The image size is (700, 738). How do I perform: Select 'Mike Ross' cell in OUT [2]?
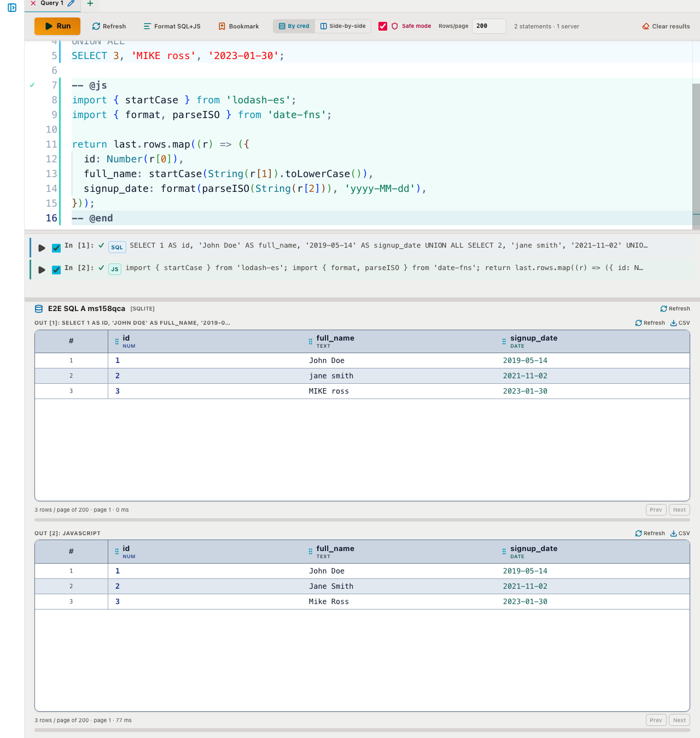(x=329, y=602)
